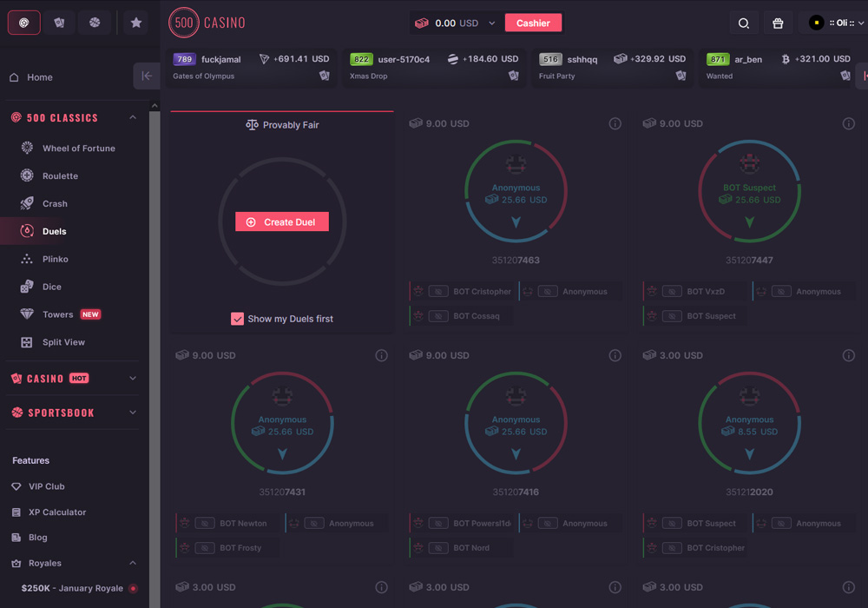Toggle Show my Duels first checkbox
The height and width of the screenshot is (608, 868).
click(238, 319)
